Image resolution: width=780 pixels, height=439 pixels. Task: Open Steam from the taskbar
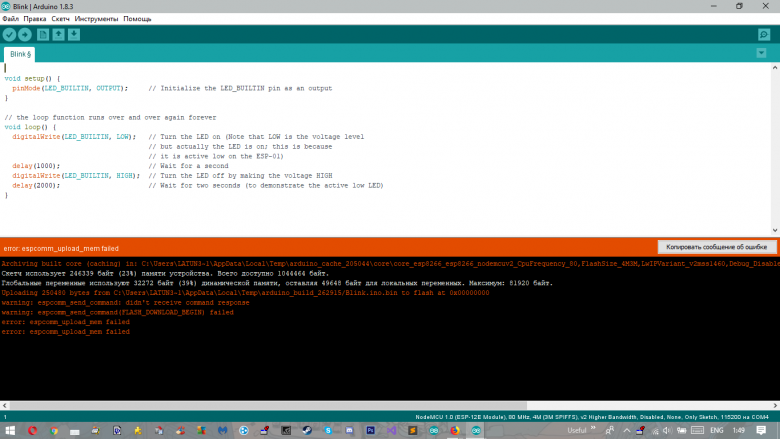coord(307,431)
